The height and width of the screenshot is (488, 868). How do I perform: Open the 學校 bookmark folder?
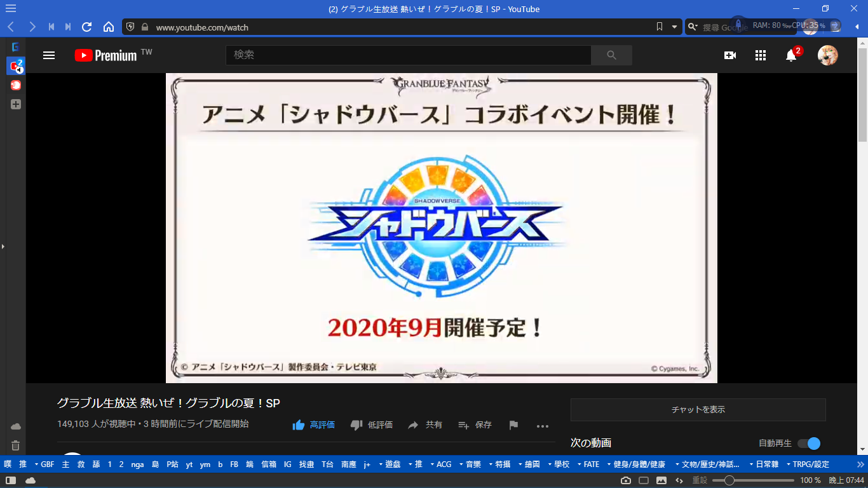559,464
